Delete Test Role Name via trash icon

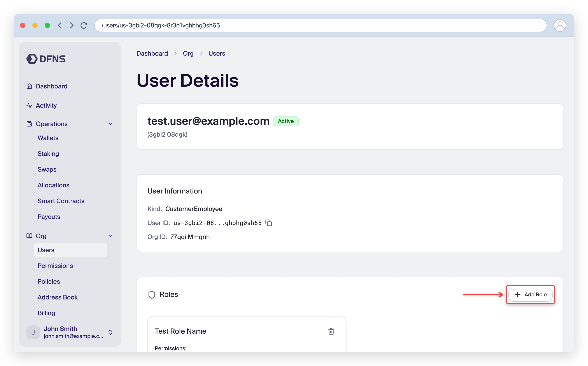coord(331,331)
